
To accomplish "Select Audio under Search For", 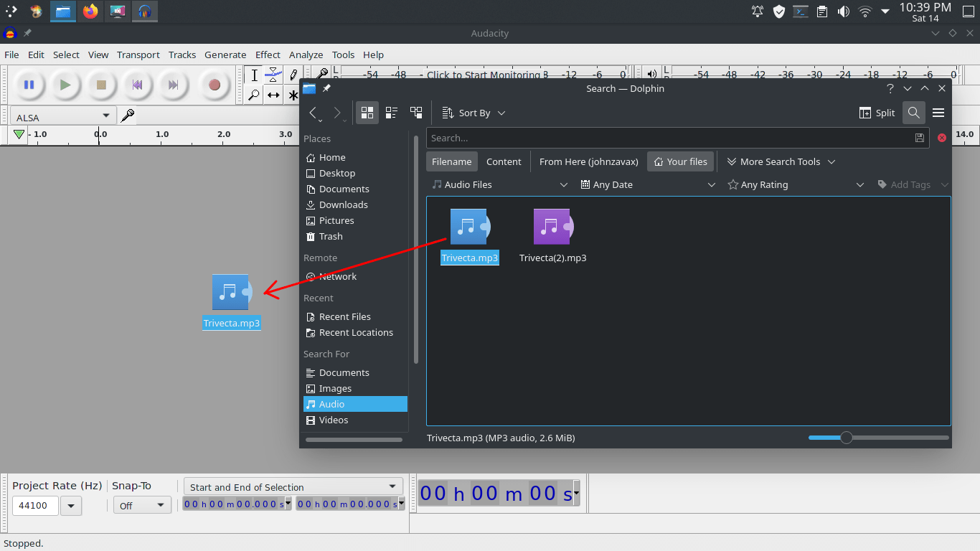I will 355,404.
